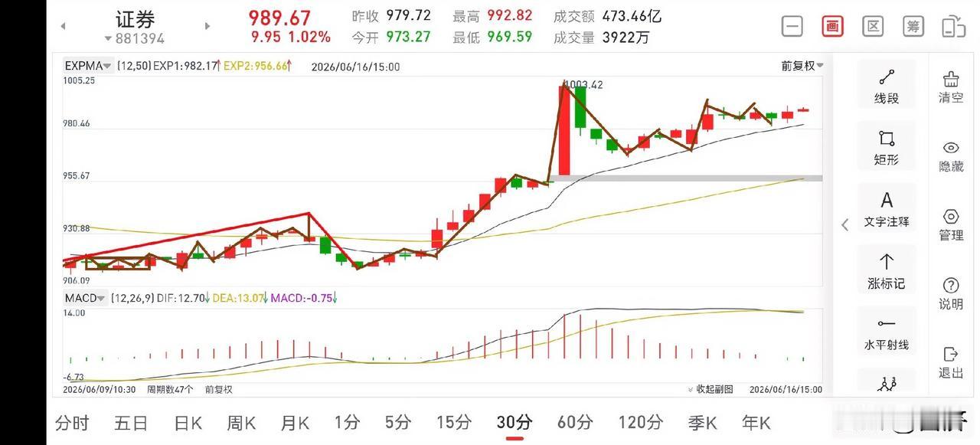
Task: Select the 矩形 rectangle drawing tool
Action: tap(887, 148)
